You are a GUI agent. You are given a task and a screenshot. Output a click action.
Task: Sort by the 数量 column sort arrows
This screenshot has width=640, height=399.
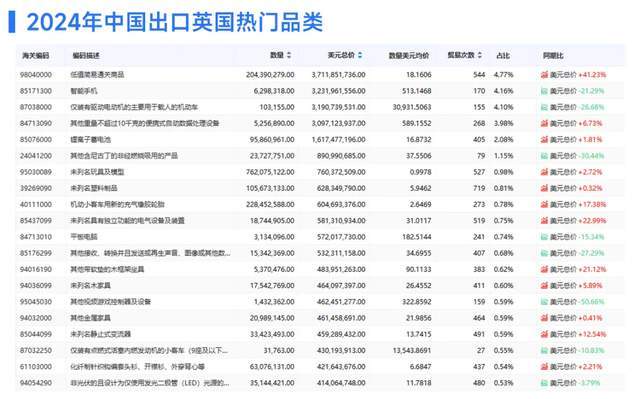click(289, 55)
